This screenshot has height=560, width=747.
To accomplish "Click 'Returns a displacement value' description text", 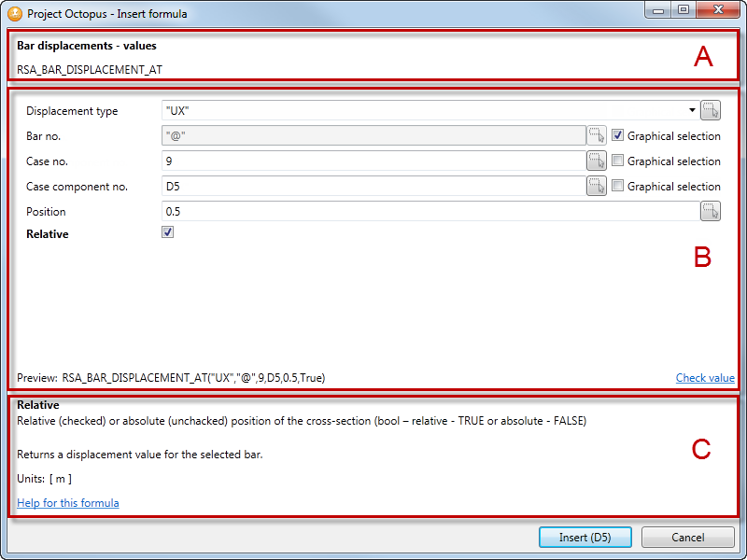I will [139, 455].
